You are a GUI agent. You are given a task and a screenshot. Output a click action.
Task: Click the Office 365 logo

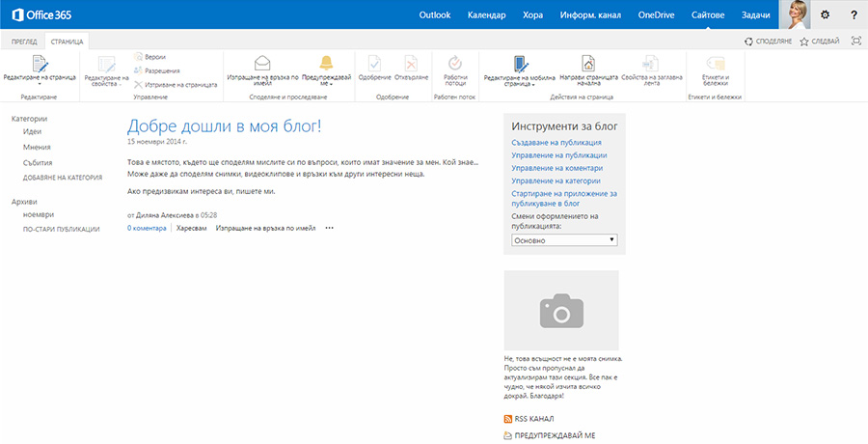point(41,15)
